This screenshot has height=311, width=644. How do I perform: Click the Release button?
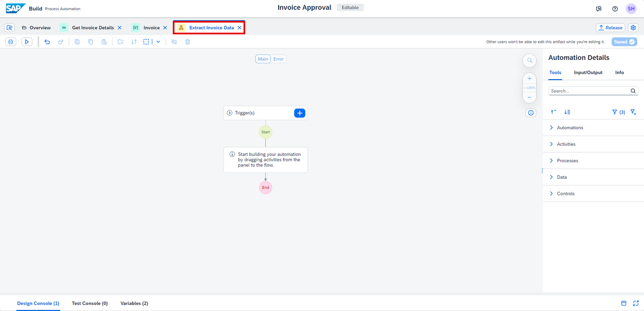(x=610, y=28)
